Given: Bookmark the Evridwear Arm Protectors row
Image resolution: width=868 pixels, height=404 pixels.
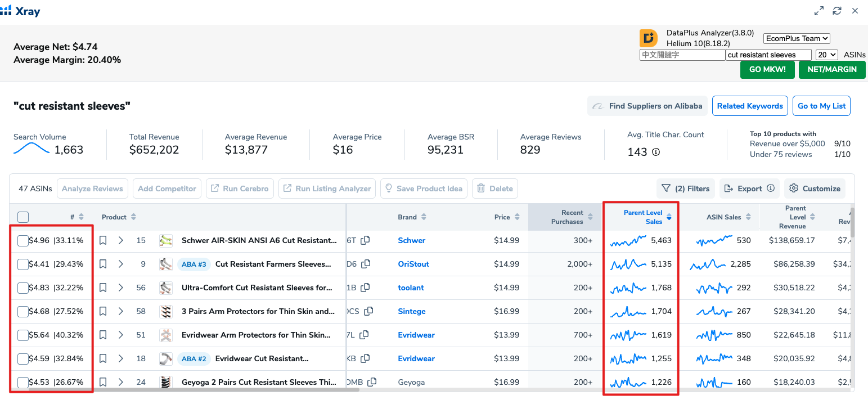Looking at the screenshot, I should (103, 335).
